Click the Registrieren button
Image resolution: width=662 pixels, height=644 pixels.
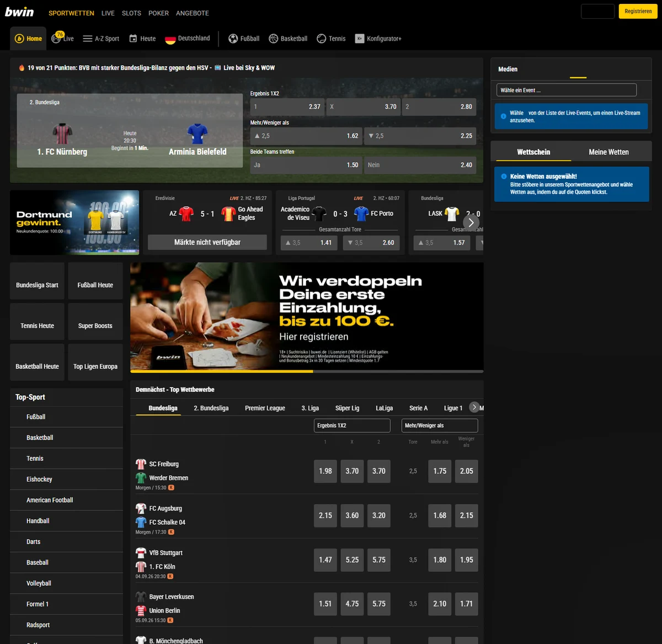point(638,11)
